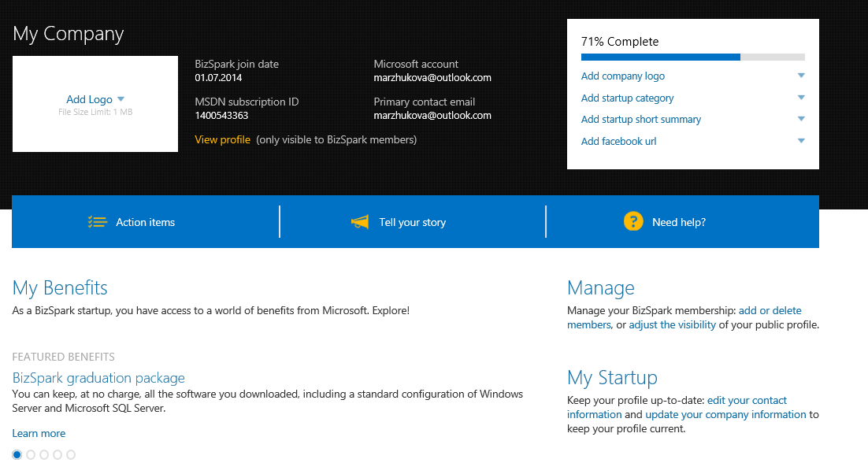Select the third featured benefits carousel dot
The width and height of the screenshot is (868, 474).
pos(44,454)
